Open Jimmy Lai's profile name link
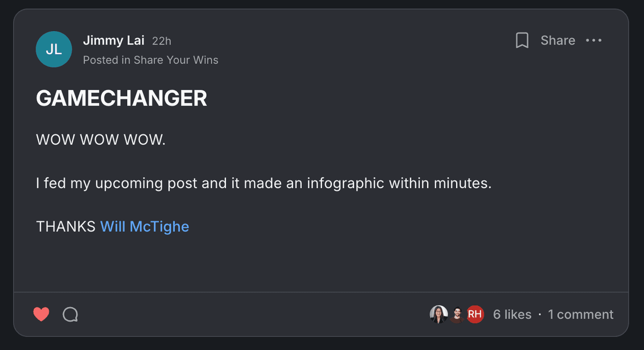This screenshot has width=644, height=350. click(x=114, y=40)
